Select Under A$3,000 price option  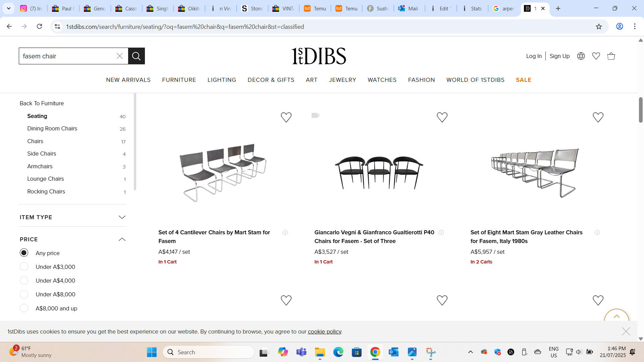pos(24,267)
